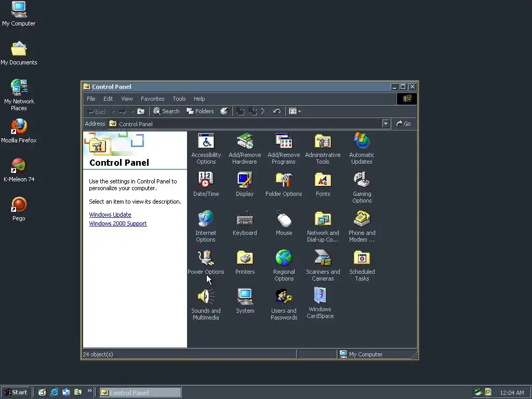Open Gaming Options icon
The image size is (532, 399).
362,188
